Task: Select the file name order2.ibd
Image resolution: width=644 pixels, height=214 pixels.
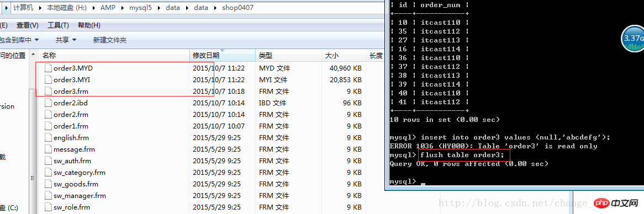Action: [71, 103]
